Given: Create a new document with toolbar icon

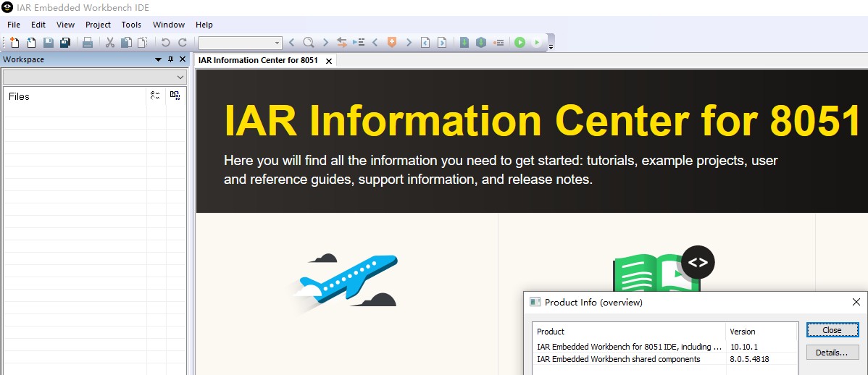Looking at the screenshot, I should [x=15, y=43].
